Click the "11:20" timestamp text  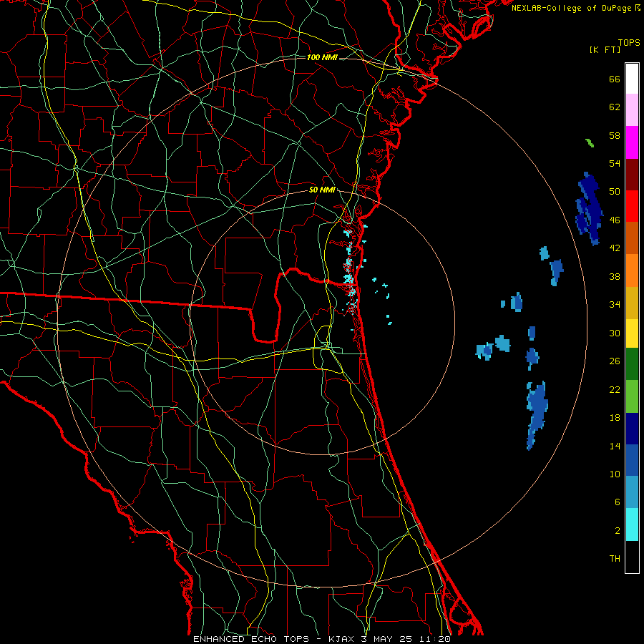click(435, 639)
